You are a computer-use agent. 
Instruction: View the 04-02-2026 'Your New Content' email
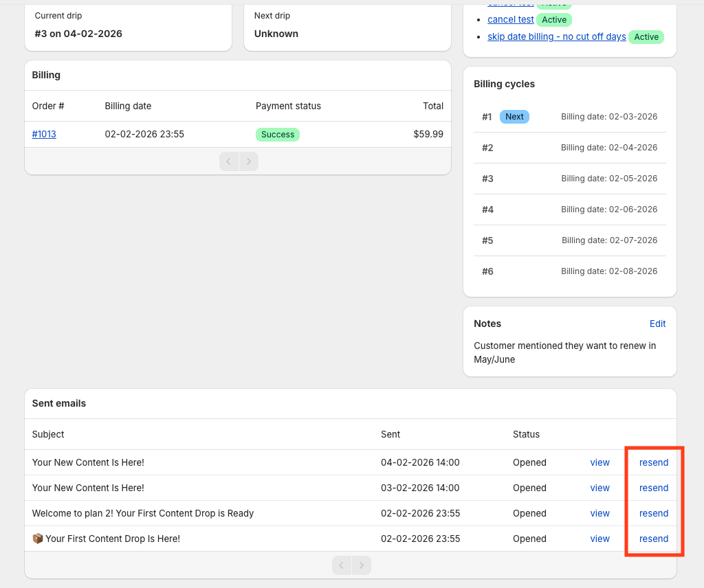pyautogui.click(x=599, y=463)
